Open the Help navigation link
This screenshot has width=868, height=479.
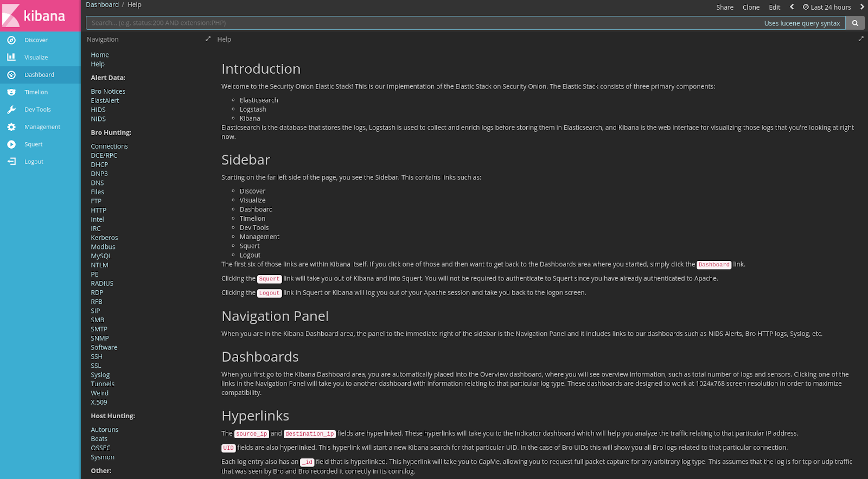pyautogui.click(x=98, y=64)
